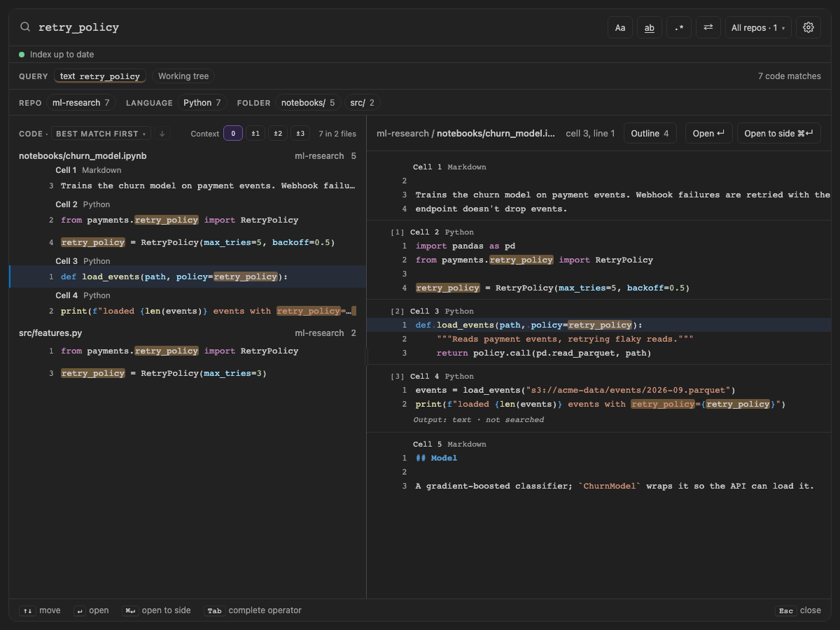Screen dimensions: 840x630
Task: Set context lines to 0
Action: (x=233, y=134)
